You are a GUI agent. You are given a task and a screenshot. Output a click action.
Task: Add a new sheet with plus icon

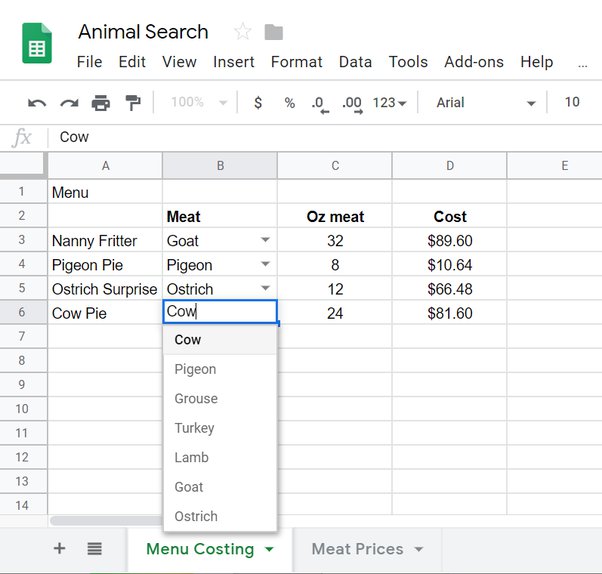pos(60,548)
